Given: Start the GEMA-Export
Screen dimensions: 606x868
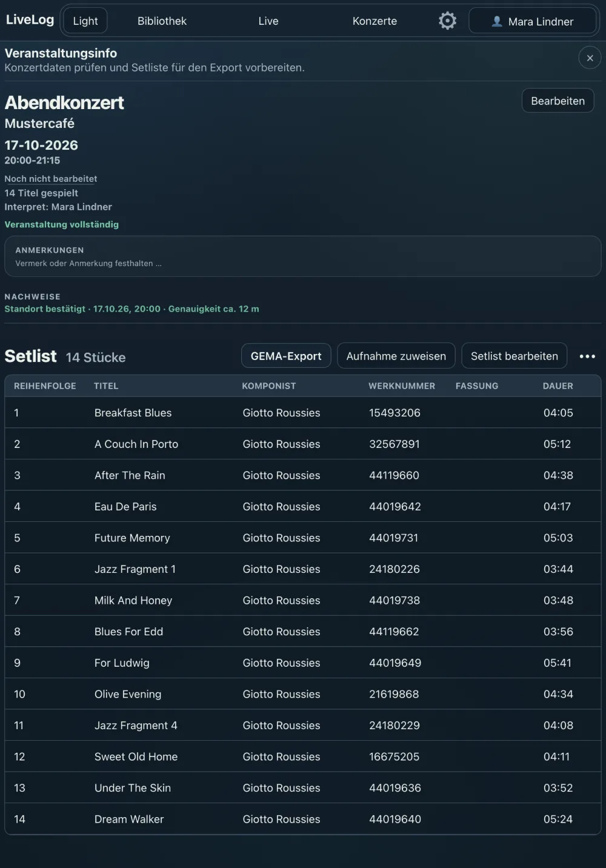Looking at the screenshot, I should (286, 356).
